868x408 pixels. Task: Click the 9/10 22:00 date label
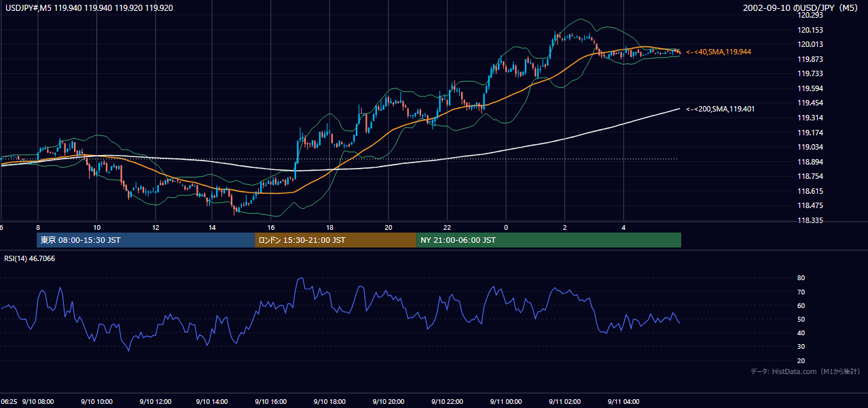click(x=448, y=401)
